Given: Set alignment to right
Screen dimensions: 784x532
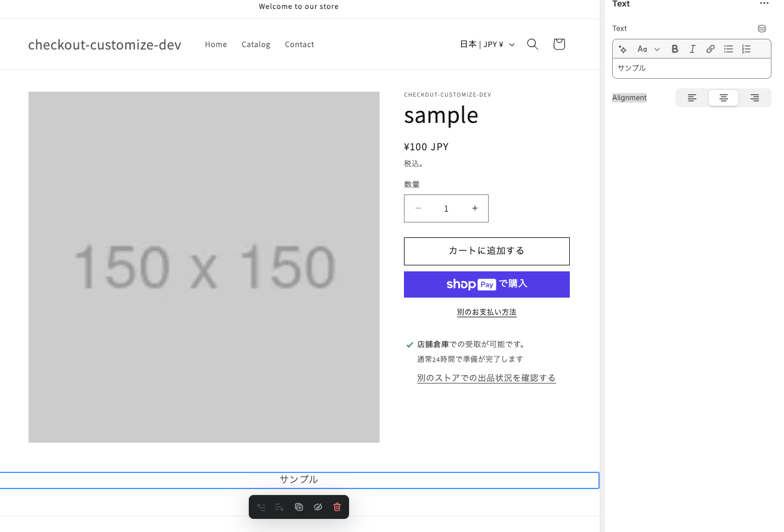Looking at the screenshot, I should click(755, 98).
